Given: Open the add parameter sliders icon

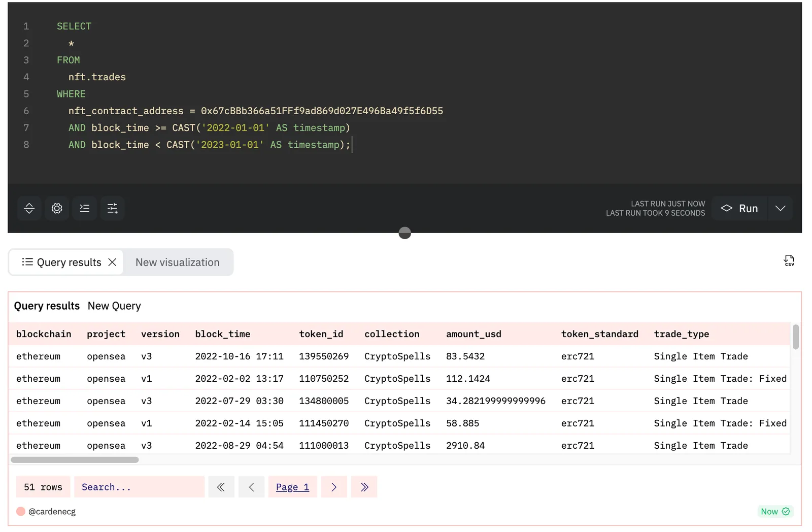Looking at the screenshot, I should click(x=112, y=208).
